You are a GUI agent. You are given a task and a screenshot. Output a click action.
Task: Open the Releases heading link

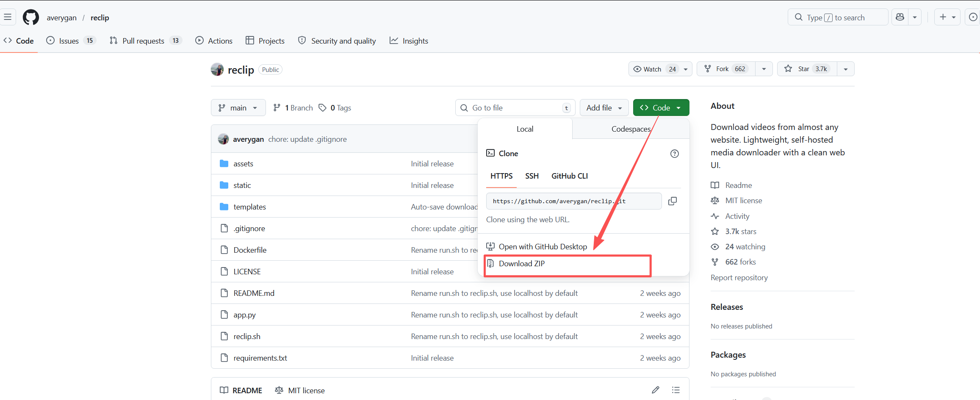[x=727, y=307]
